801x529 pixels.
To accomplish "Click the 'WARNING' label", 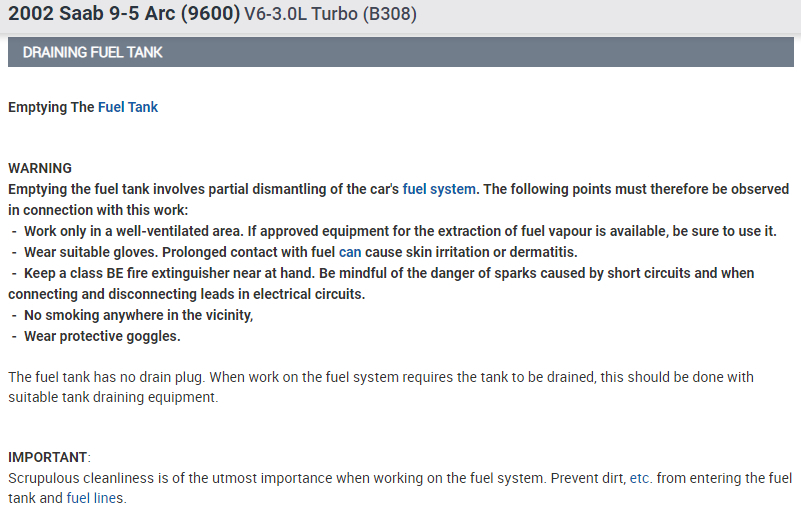I will tap(40, 167).
